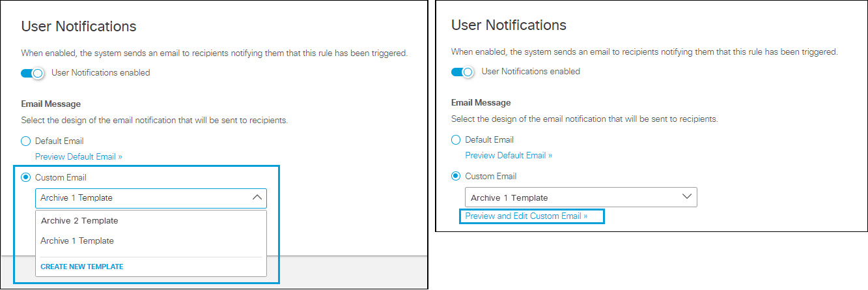
Task: Select Custom Email radio above the collapsed template dropdown
Action: (456, 176)
